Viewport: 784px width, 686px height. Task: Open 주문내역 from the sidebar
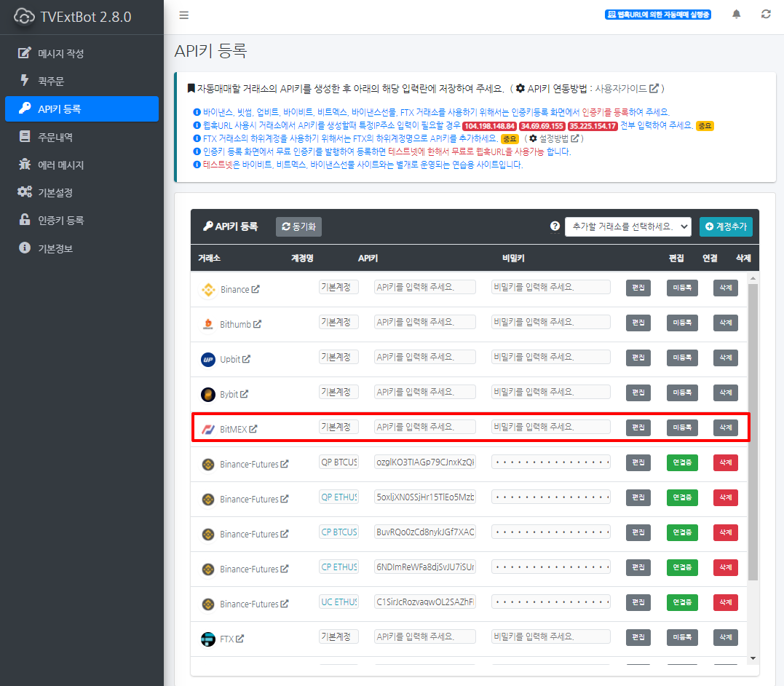tap(55, 137)
